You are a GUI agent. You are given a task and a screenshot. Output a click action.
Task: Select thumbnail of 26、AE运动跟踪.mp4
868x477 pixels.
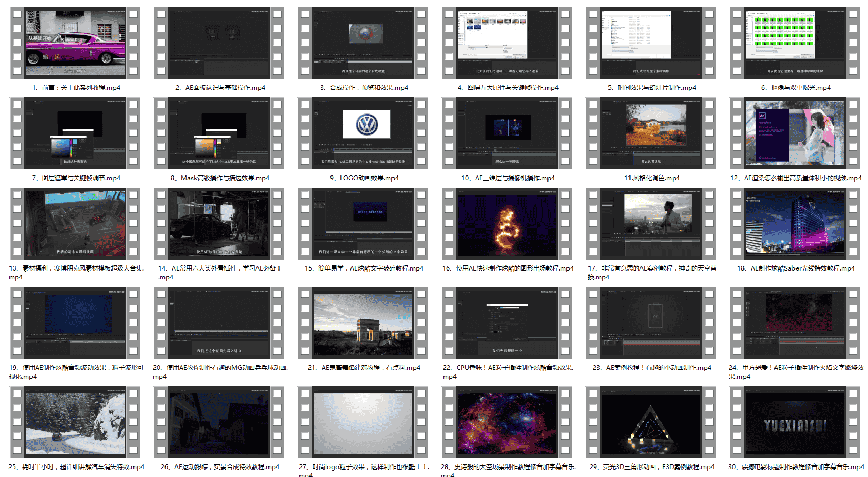tap(219, 422)
